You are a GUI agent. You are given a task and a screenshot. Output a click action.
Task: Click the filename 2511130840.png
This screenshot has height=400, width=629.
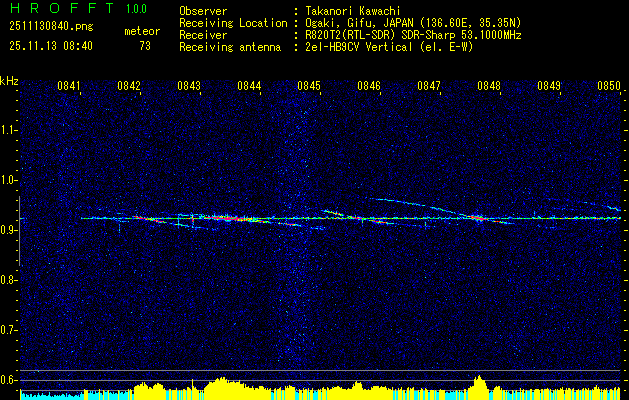click(x=51, y=27)
